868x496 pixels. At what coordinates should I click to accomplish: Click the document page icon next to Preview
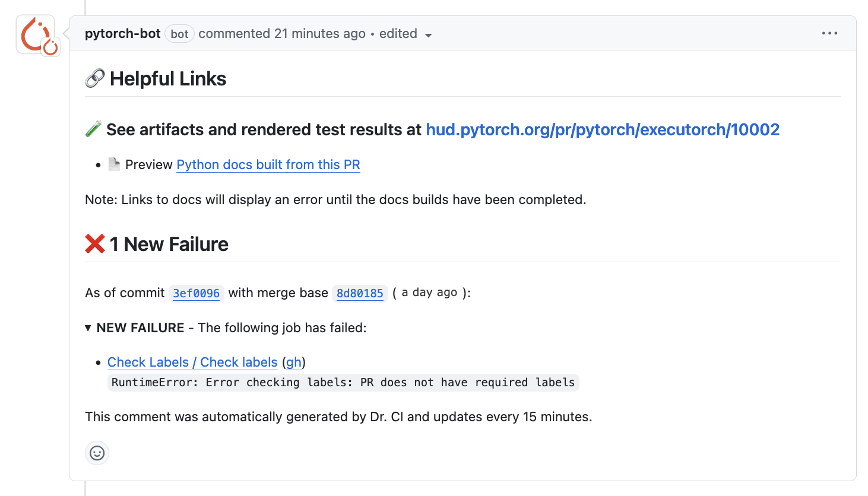[x=115, y=164]
